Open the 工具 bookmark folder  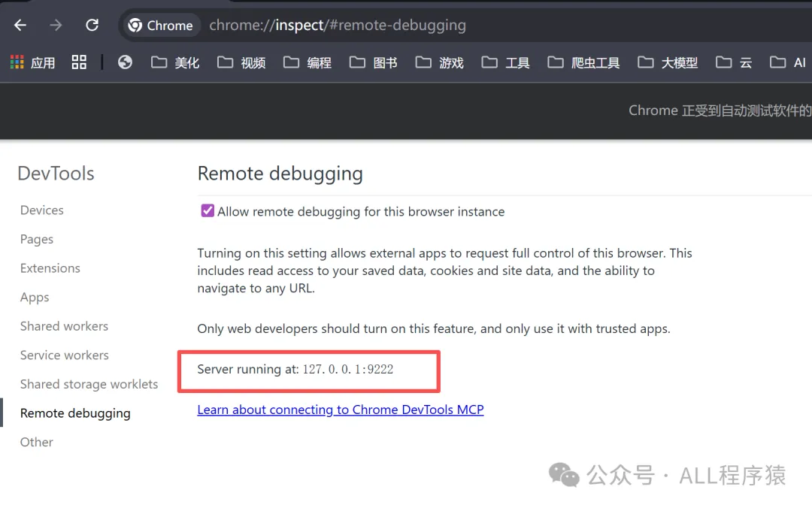coord(505,62)
